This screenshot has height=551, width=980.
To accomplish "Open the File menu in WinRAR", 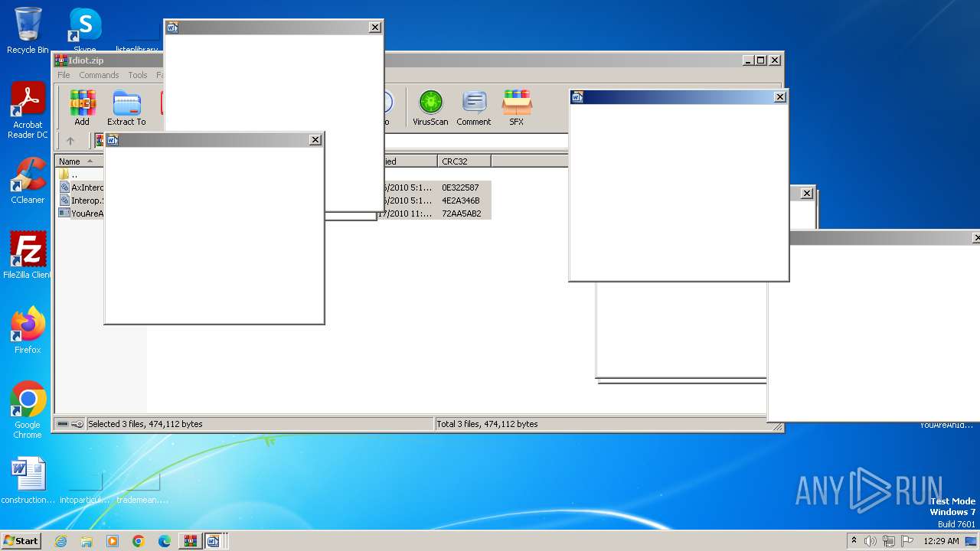I will (x=64, y=75).
